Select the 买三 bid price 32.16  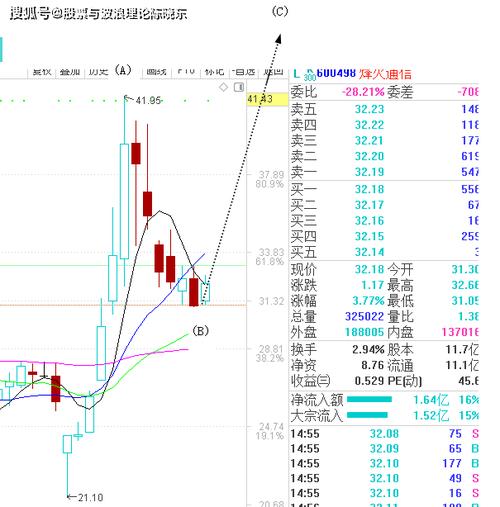[x=369, y=221]
